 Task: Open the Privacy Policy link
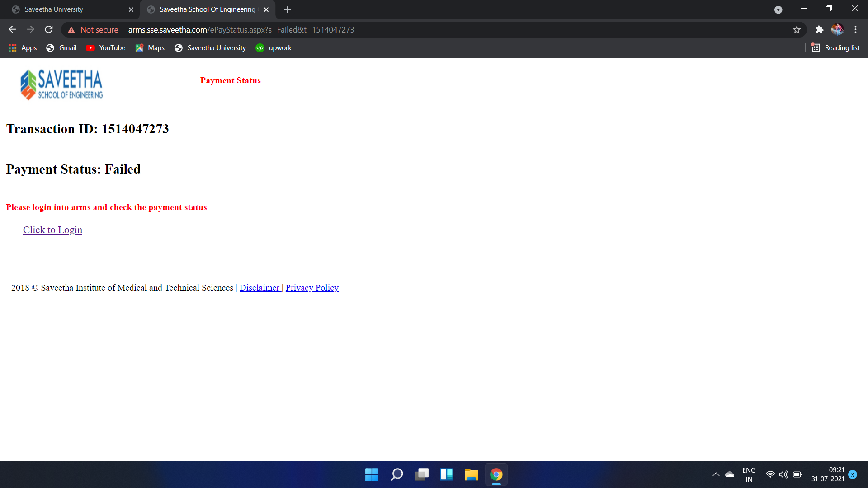click(x=312, y=288)
